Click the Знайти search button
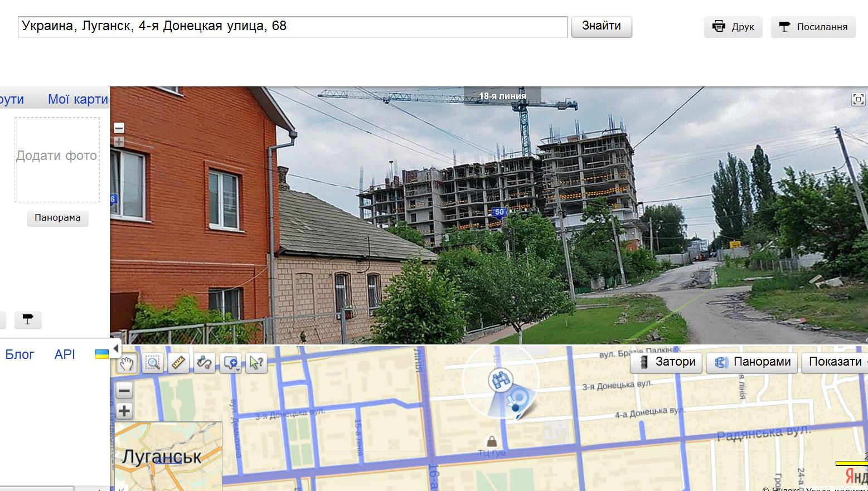This screenshot has width=868, height=491. pos(602,26)
